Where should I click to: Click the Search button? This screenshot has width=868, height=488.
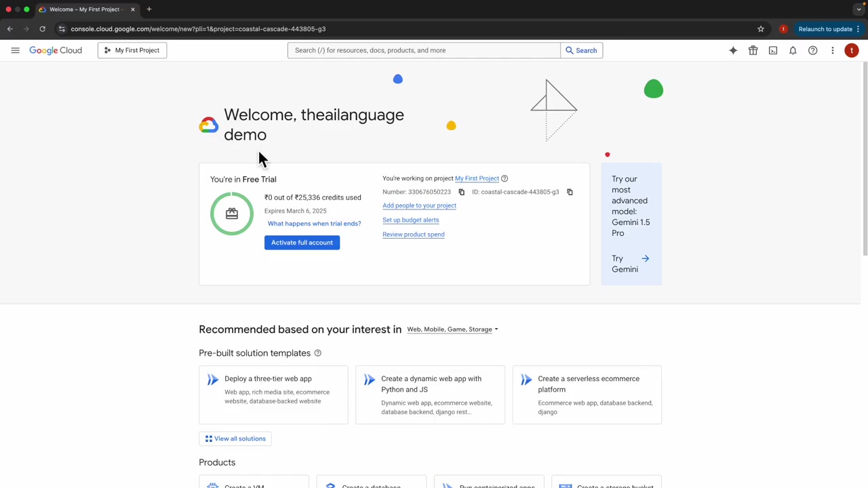point(582,50)
